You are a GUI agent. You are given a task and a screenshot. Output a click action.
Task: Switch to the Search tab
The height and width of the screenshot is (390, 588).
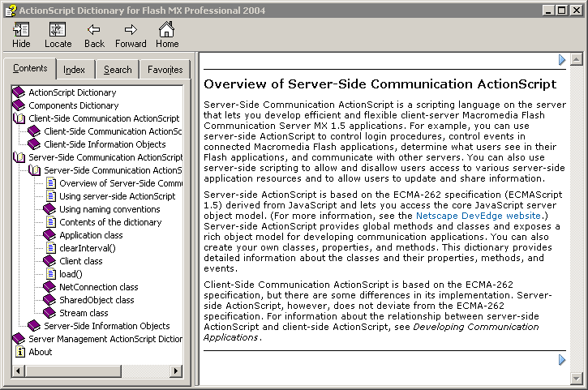click(118, 70)
